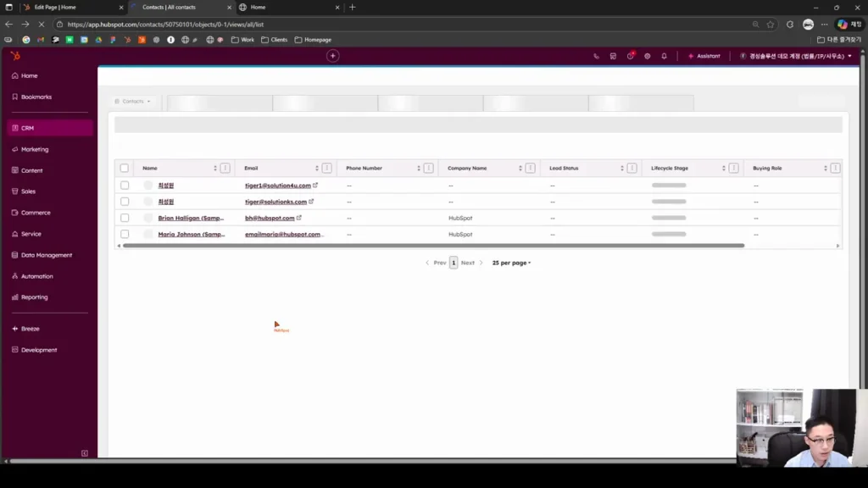Image resolution: width=868 pixels, height=488 pixels.
Task: Open Company Name column options menu
Action: pyautogui.click(x=531, y=169)
